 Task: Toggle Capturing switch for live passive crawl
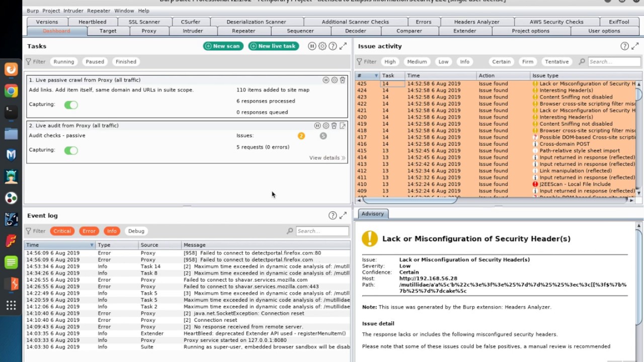(71, 105)
